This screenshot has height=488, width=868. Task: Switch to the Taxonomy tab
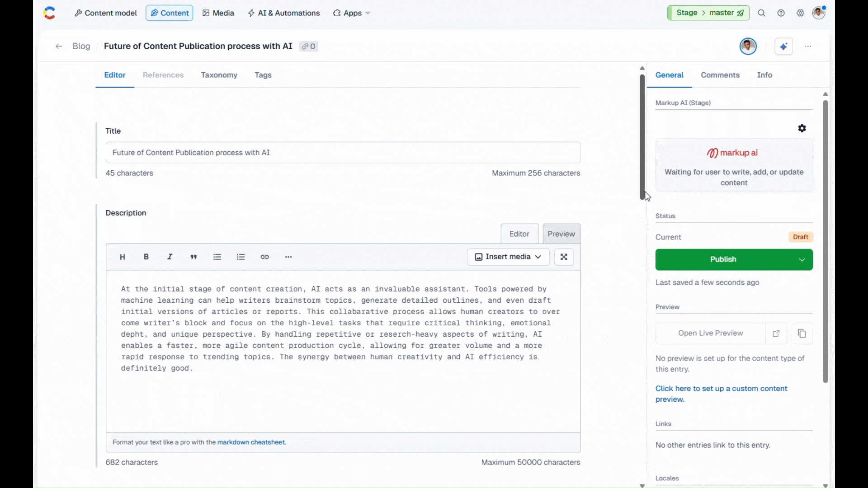[219, 75]
